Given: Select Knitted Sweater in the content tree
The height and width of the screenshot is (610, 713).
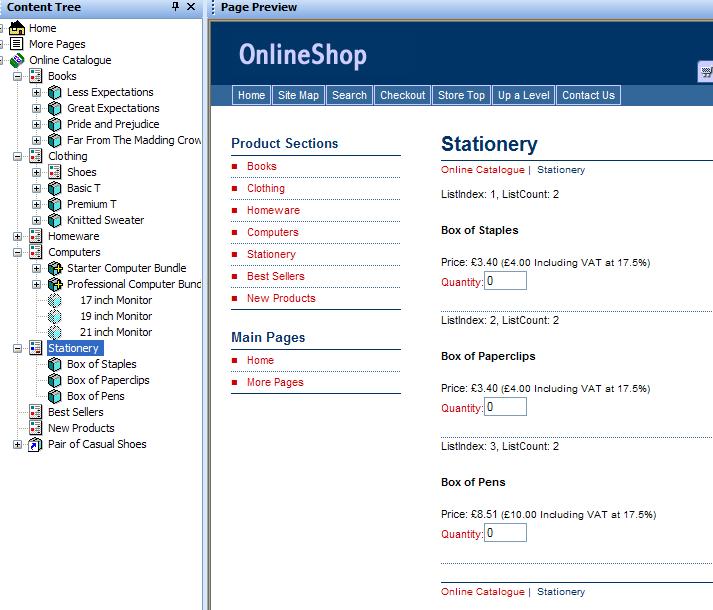Looking at the screenshot, I should point(105,220).
